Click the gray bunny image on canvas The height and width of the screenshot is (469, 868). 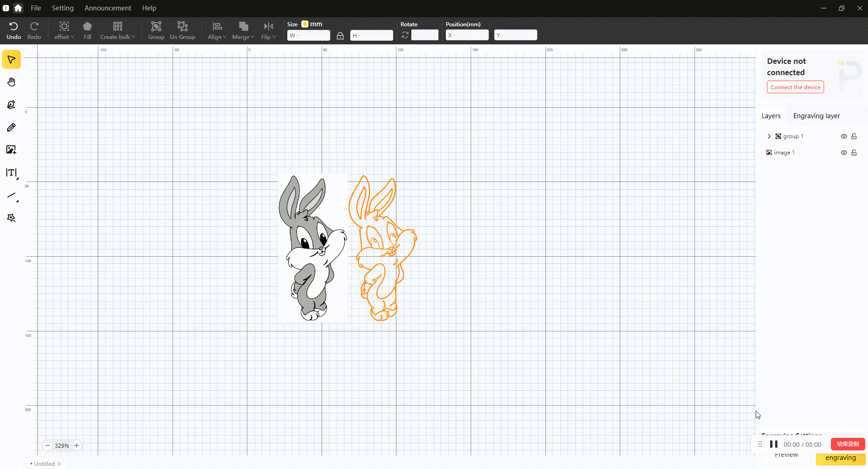[x=312, y=248]
